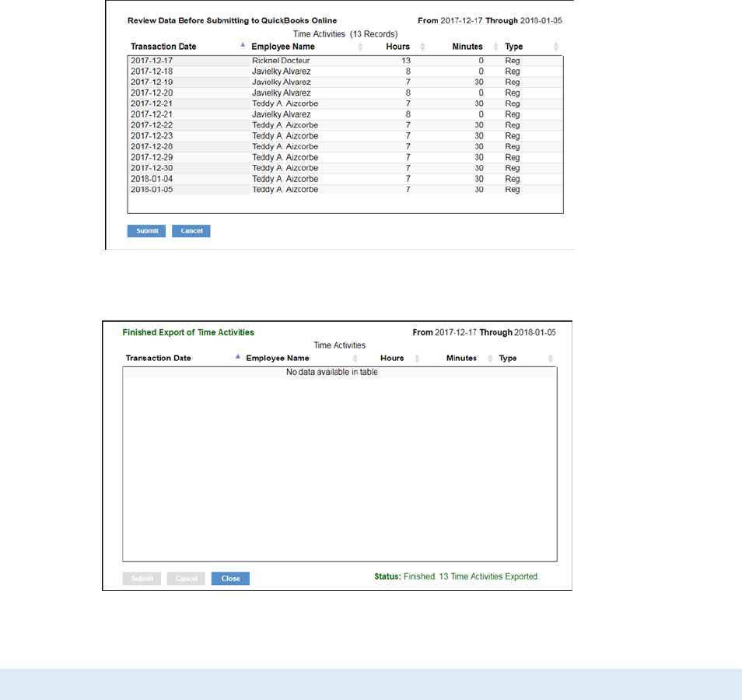Click Hours header in finished export table
This screenshot has height=700, width=742.
(x=392, y=359)
